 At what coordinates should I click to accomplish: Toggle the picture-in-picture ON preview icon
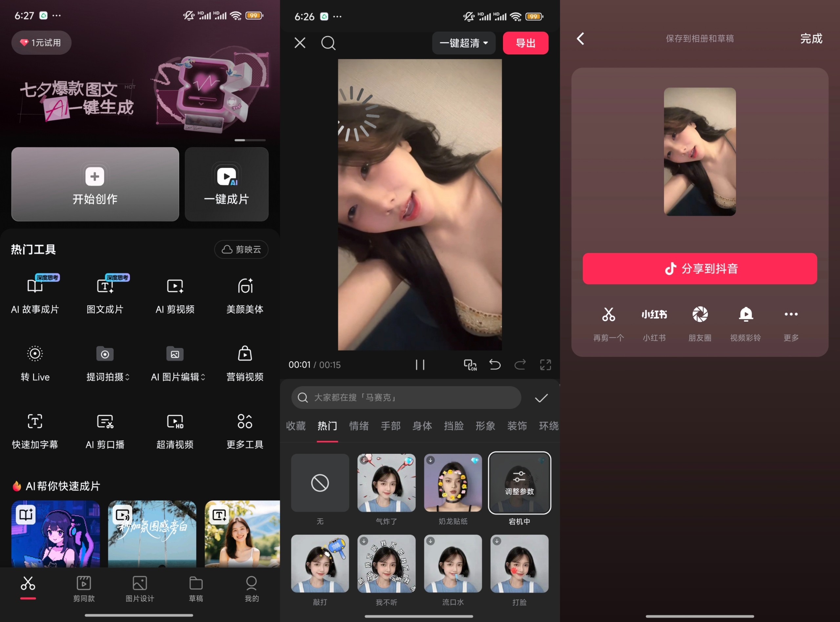[x=470, y=365]
